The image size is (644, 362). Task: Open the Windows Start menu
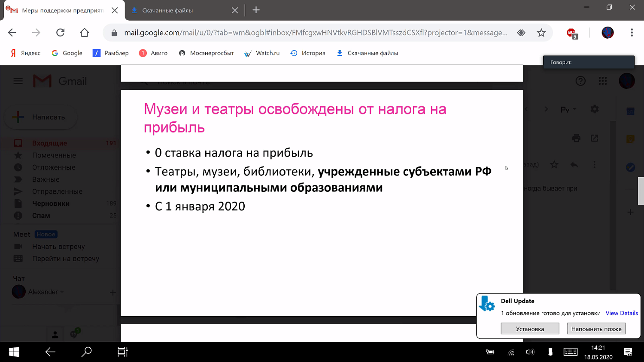[14, 352]
